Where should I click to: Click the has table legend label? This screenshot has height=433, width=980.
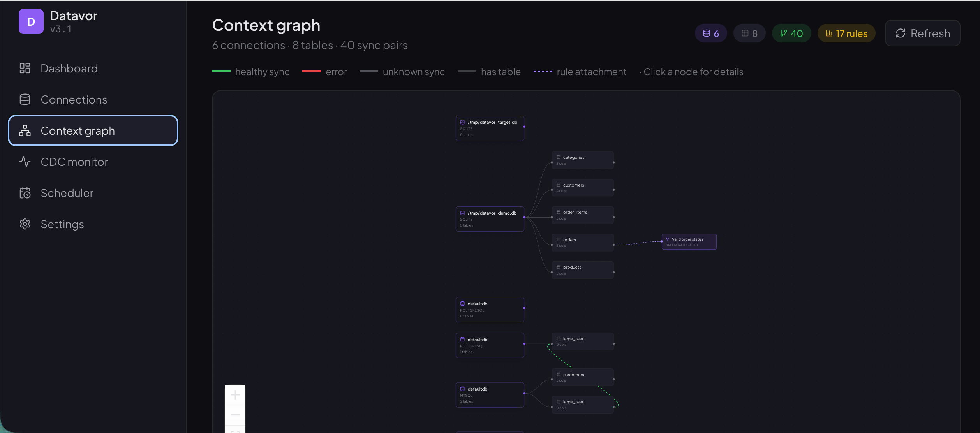pos(501,72)
